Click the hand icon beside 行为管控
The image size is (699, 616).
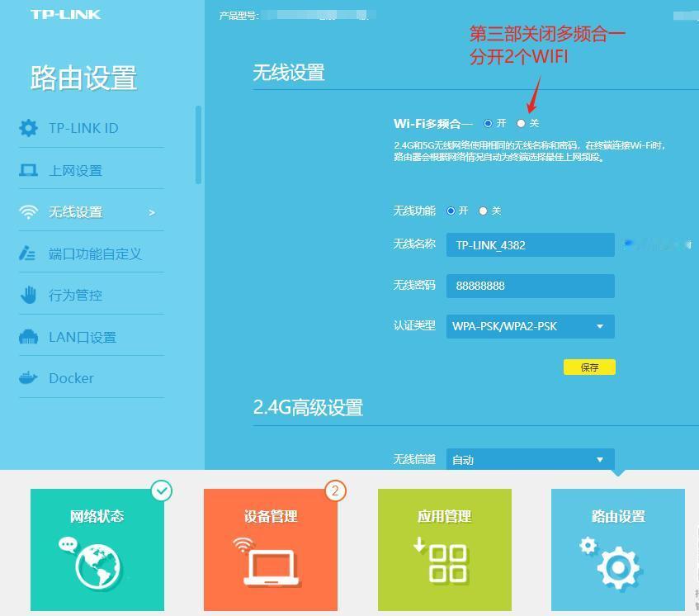pos(29,295)
